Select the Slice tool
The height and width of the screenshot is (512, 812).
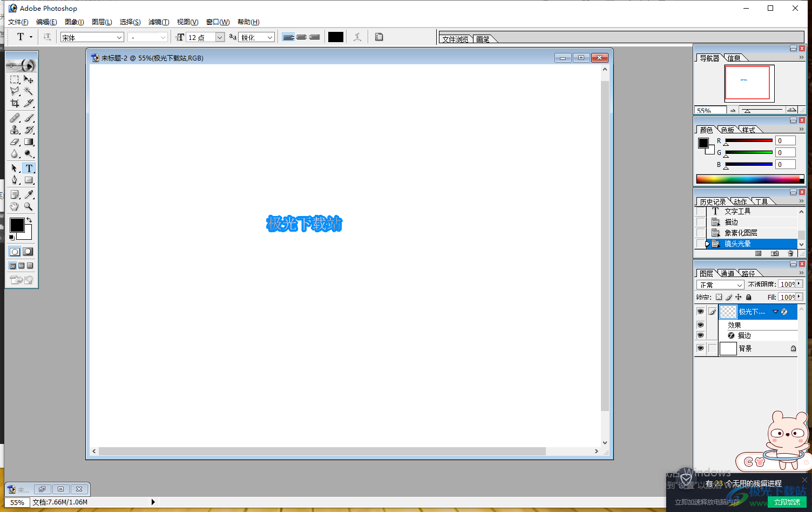(x=29, y=103)
